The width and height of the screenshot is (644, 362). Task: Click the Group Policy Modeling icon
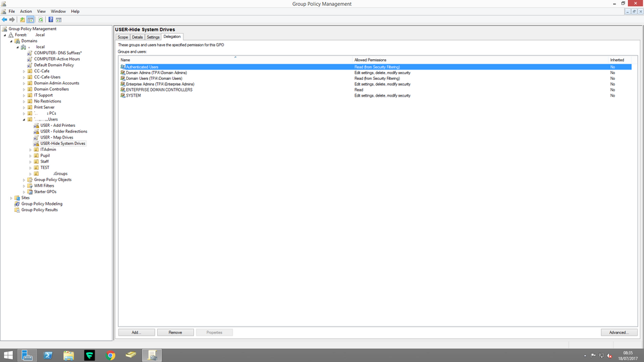point(17,204)
